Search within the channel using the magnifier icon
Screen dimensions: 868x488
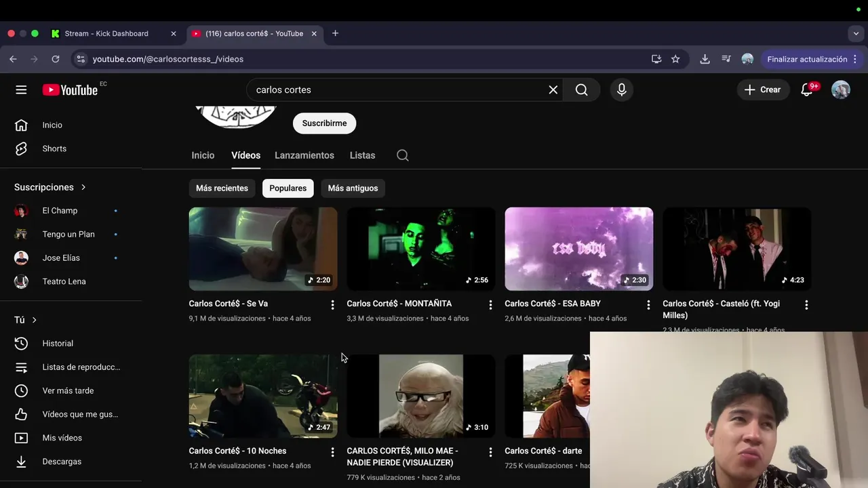tap(403, 155)
